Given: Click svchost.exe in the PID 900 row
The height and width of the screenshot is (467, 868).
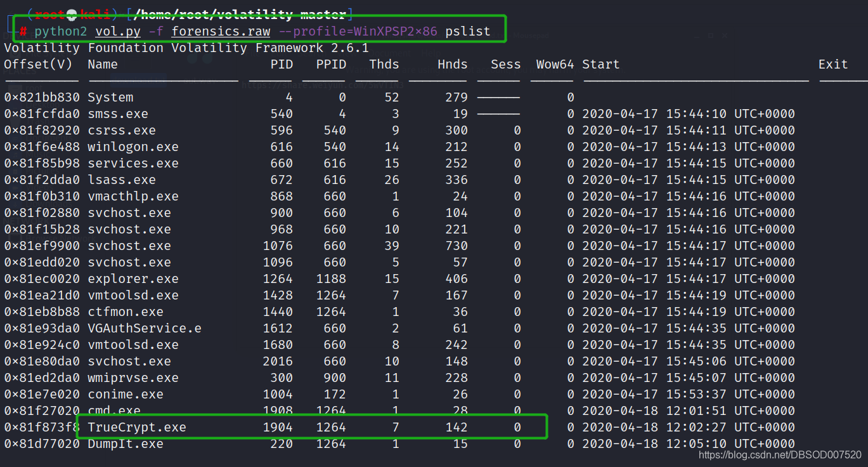Looking at the screenshot, I should pos(129,213).
